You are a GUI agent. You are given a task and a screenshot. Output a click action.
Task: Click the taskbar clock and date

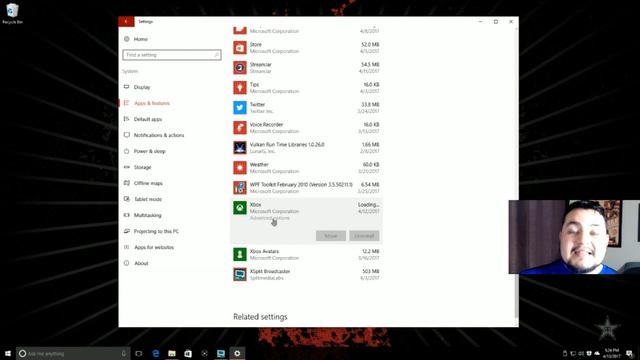[611, 353]
